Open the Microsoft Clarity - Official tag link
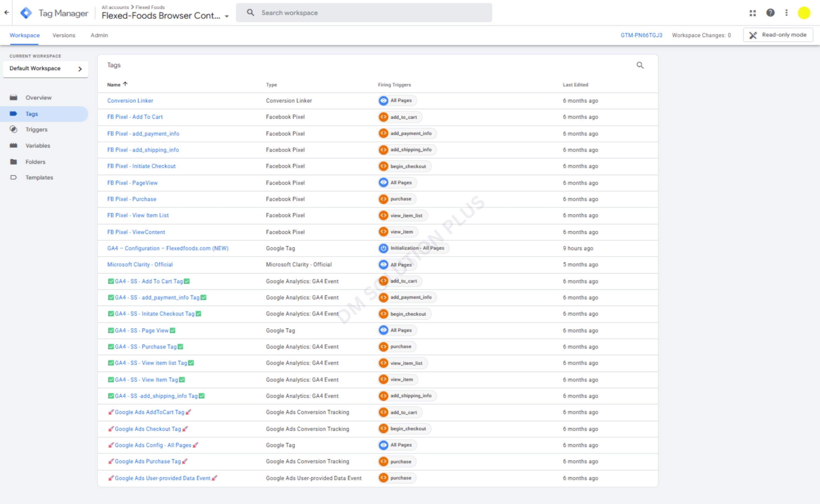The image size is (820, 504). coord(140,264)
